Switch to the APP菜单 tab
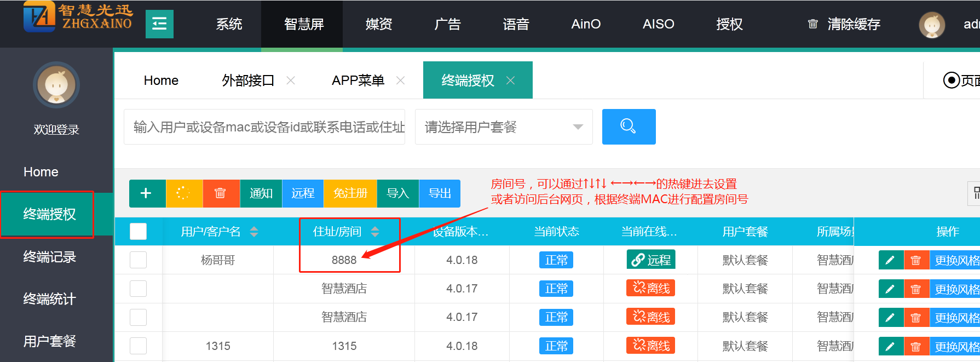The width and height of the screenshot is (980, 362). pyautogui.click(x=358, y=81)
